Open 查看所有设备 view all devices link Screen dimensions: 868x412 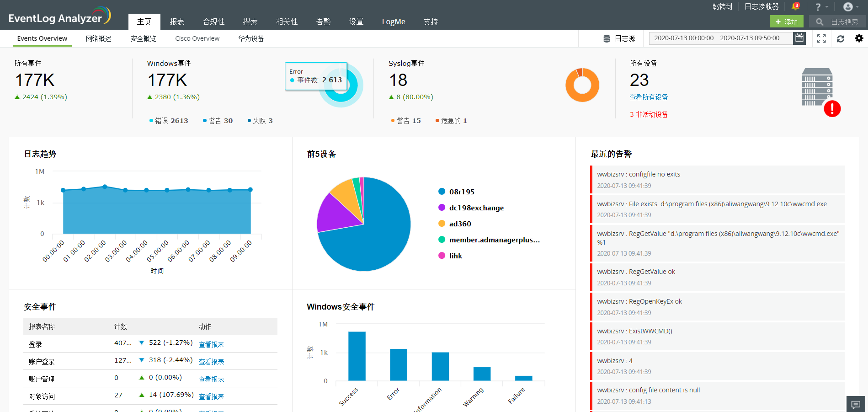(x=649, y=97)
